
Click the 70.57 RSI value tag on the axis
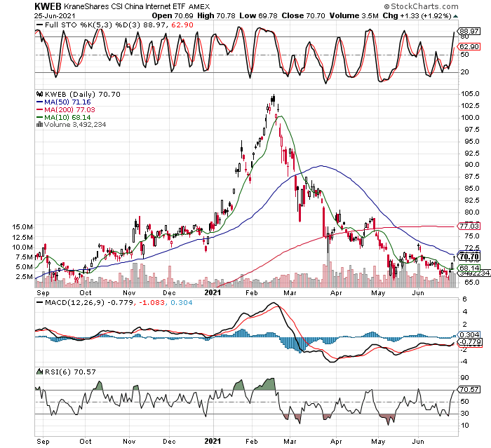coord(469,389)
